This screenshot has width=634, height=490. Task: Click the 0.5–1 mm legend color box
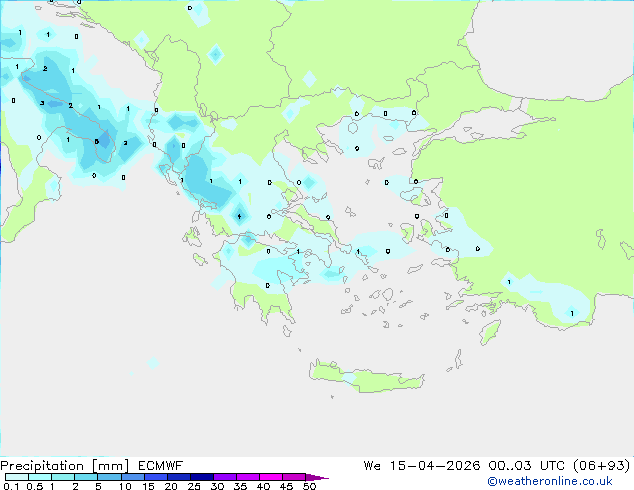click(40, 477)
